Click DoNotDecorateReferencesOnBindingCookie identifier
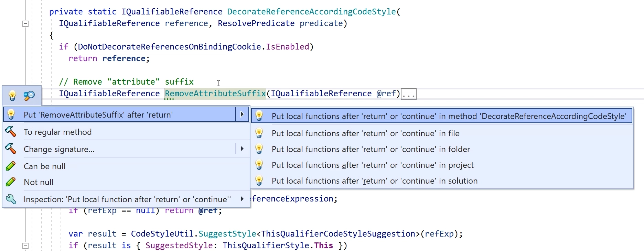This screenshot has width=644, height=251. pos(169,47)
